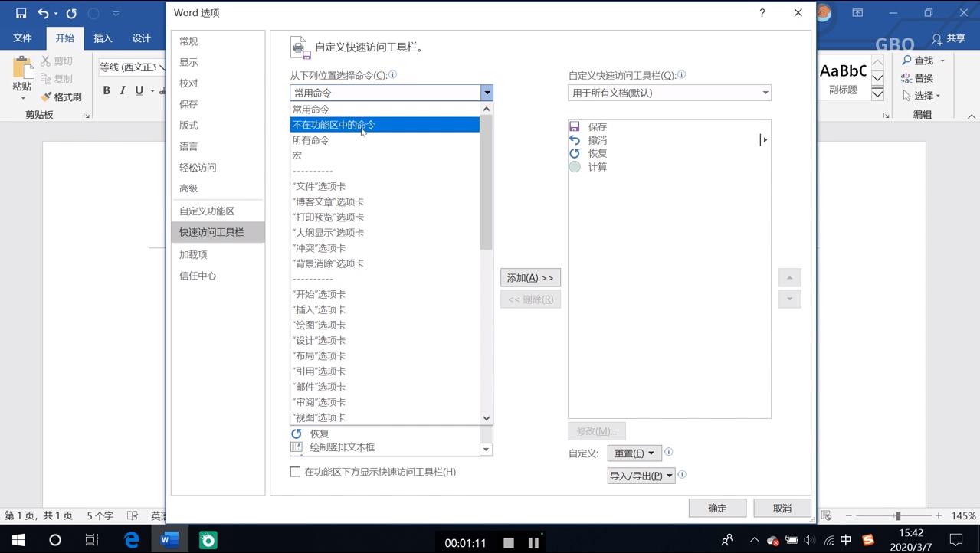Click the Replace (替换) icon
This screenshot has height=553, width=980.
[x=906, y=78]
